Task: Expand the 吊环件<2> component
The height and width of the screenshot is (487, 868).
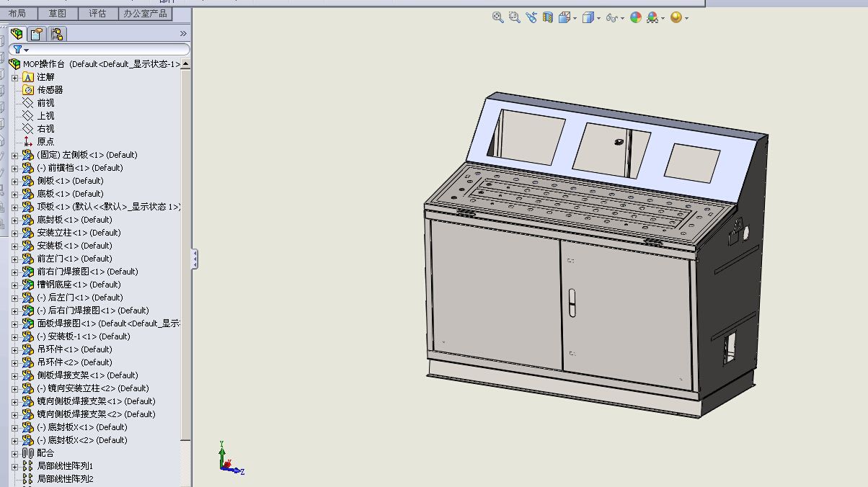Action: 14,363
